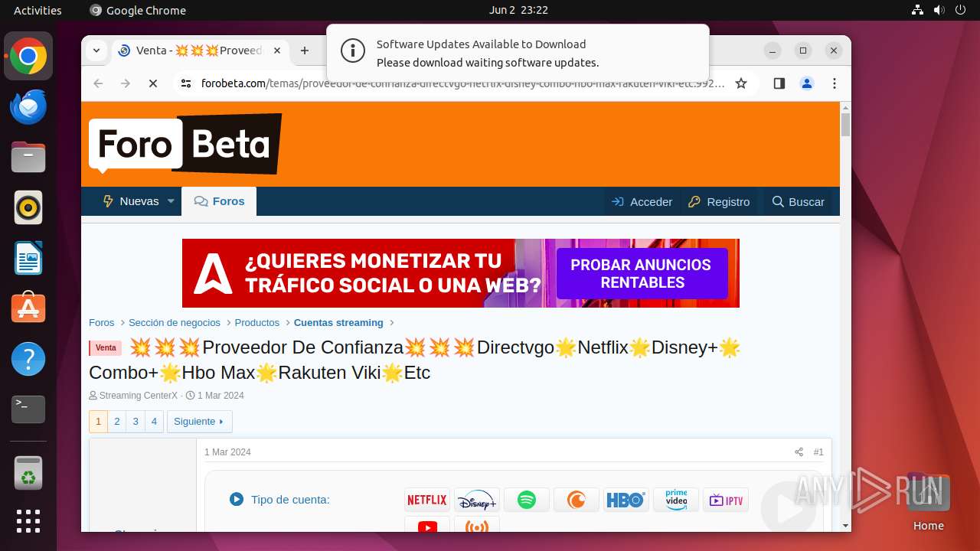Click the post date 1 Mar 2024
Viewport: 980px width, 551px height.
227,452
